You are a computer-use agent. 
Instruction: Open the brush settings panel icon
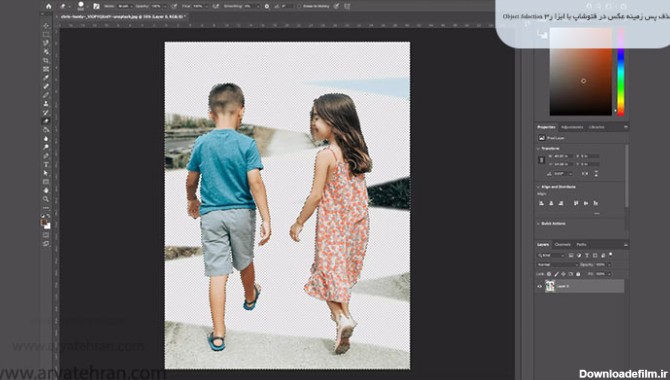(96, 6)
